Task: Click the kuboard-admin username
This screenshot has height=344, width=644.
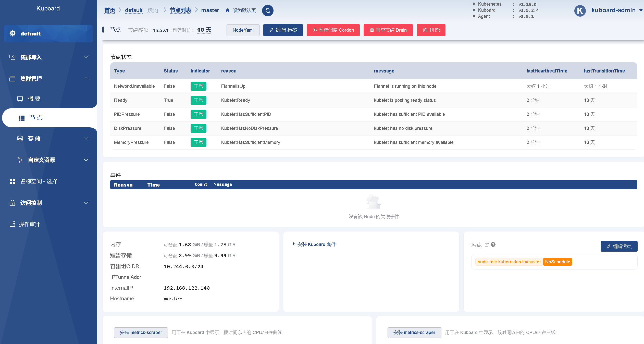Action: (x=614, y=10)
